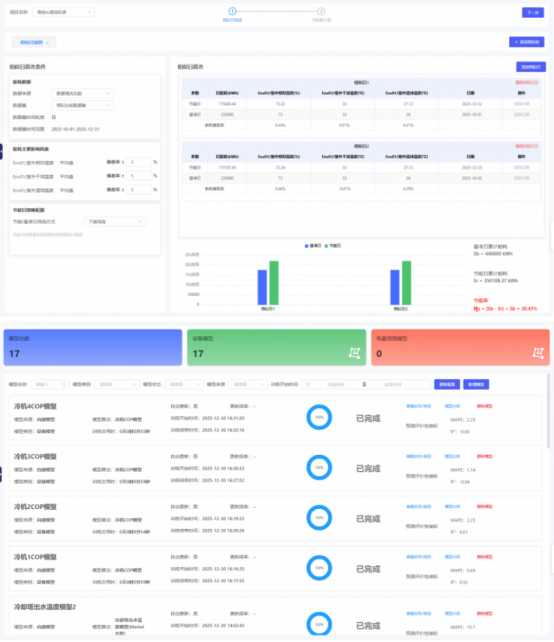Click the blue add similar day button
Image resolution: width=554 pixels, height=642 pixels.
[527, 42]
